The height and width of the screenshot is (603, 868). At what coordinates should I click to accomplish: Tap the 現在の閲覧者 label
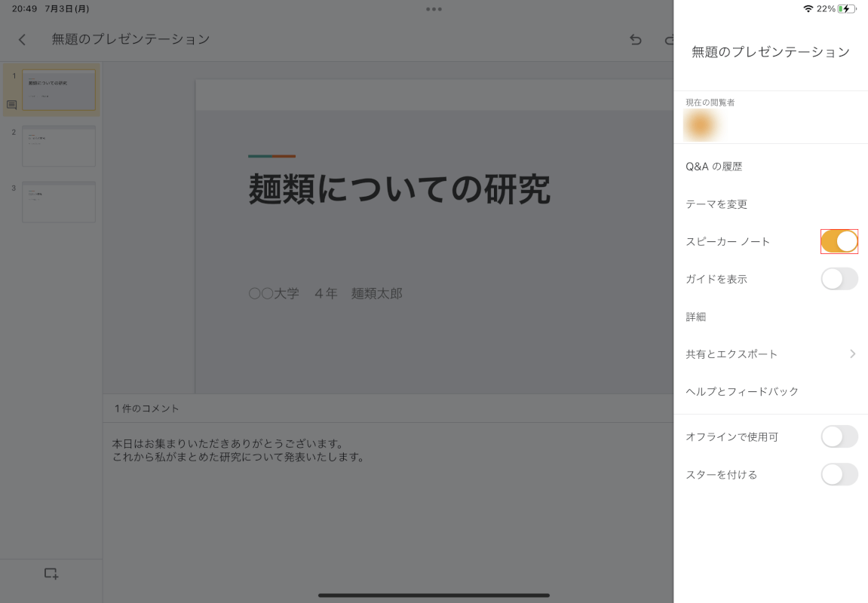710,103
